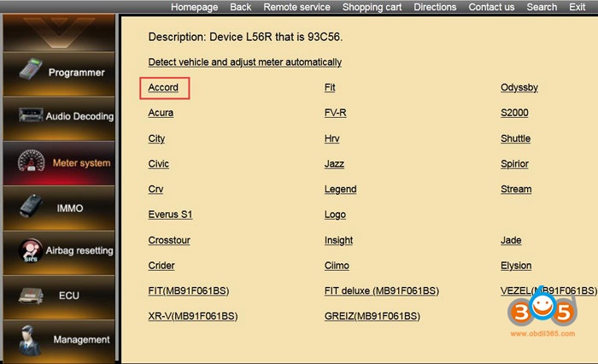Select the Logo model link
The width and height of the screenshot is (598, 364).
coord(335,214)
